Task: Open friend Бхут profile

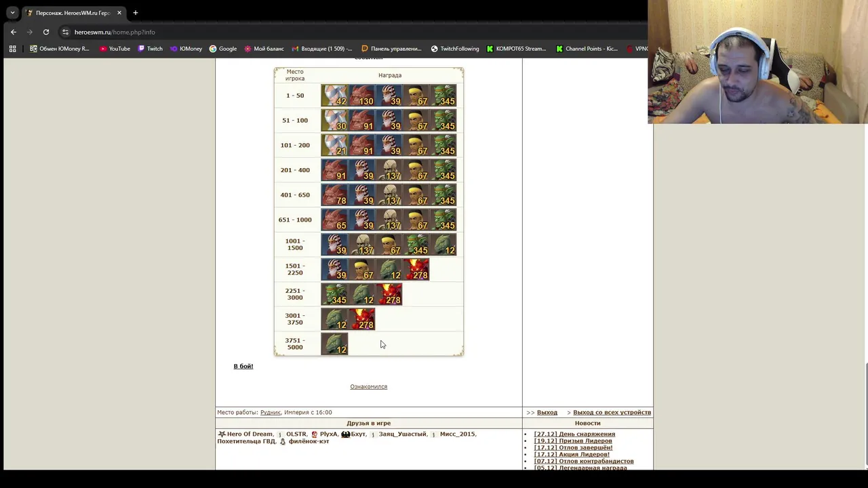Action: coord(358,434)
